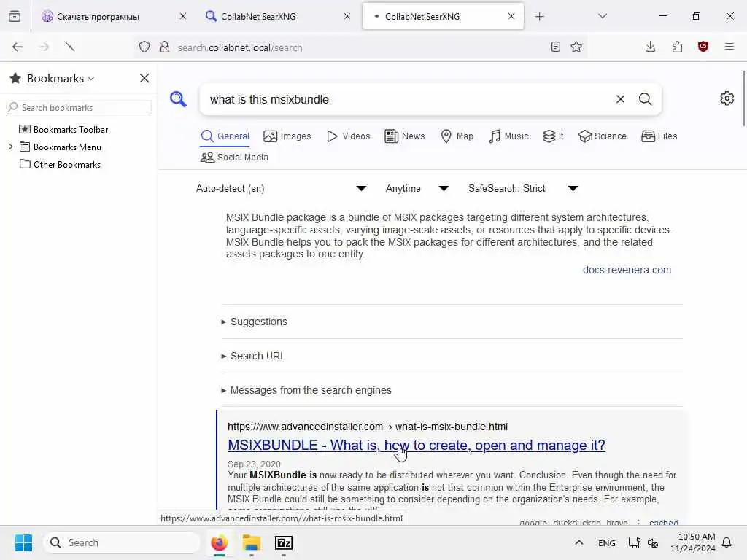Close the second CollabNet SearXNG tab
The height and width of the screenshot is (560, 747).
pyautogui.click(x=347, y=16)
